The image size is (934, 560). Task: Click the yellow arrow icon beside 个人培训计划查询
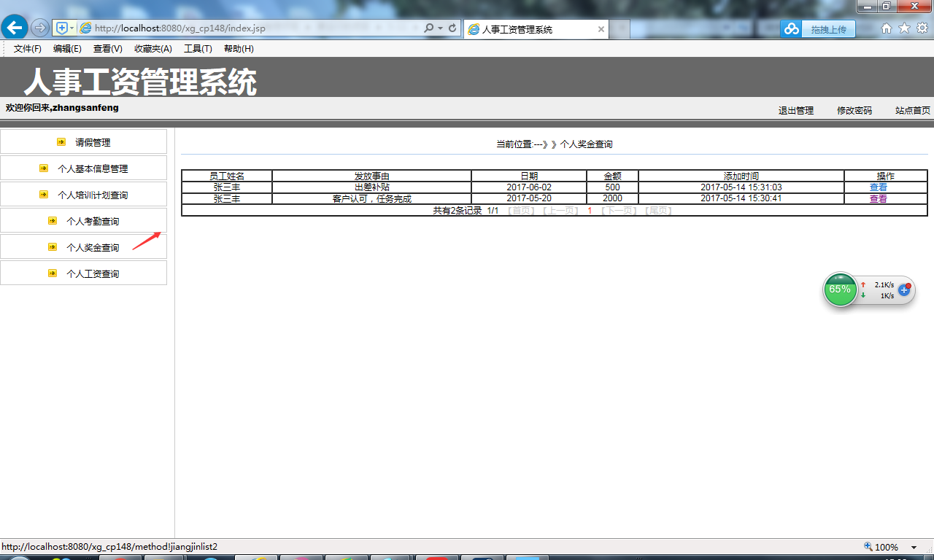coord(44,195)
